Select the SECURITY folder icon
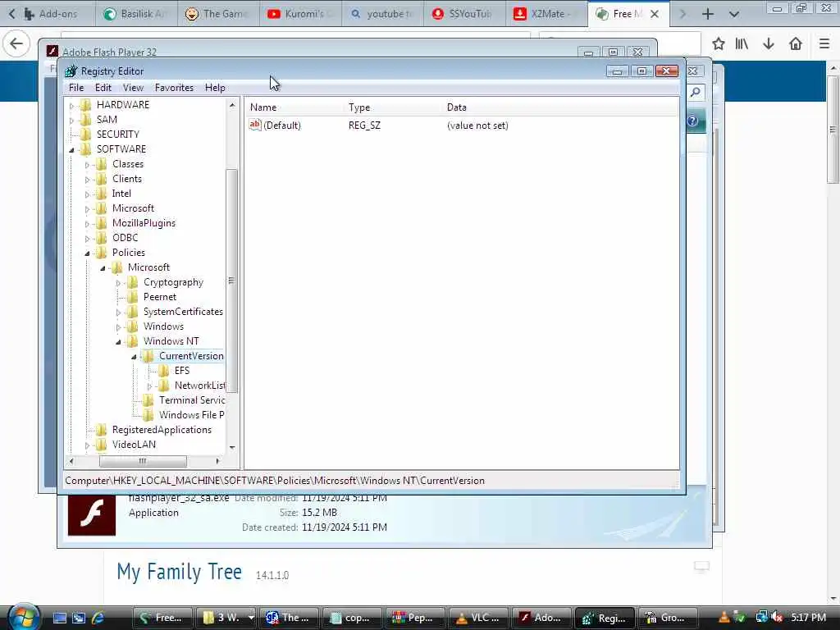Viewport: 840px width, 630px height. (x=85, y=134)
